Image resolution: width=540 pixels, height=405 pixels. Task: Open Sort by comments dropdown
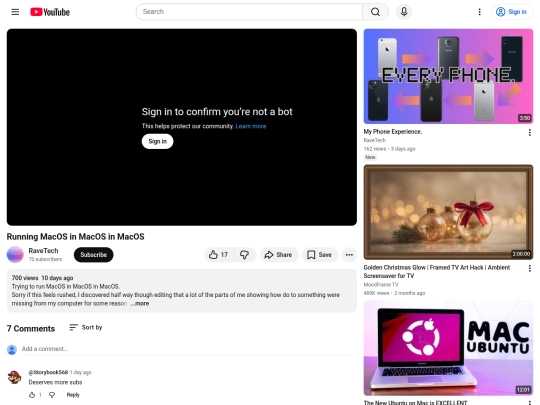pos(86,327)
